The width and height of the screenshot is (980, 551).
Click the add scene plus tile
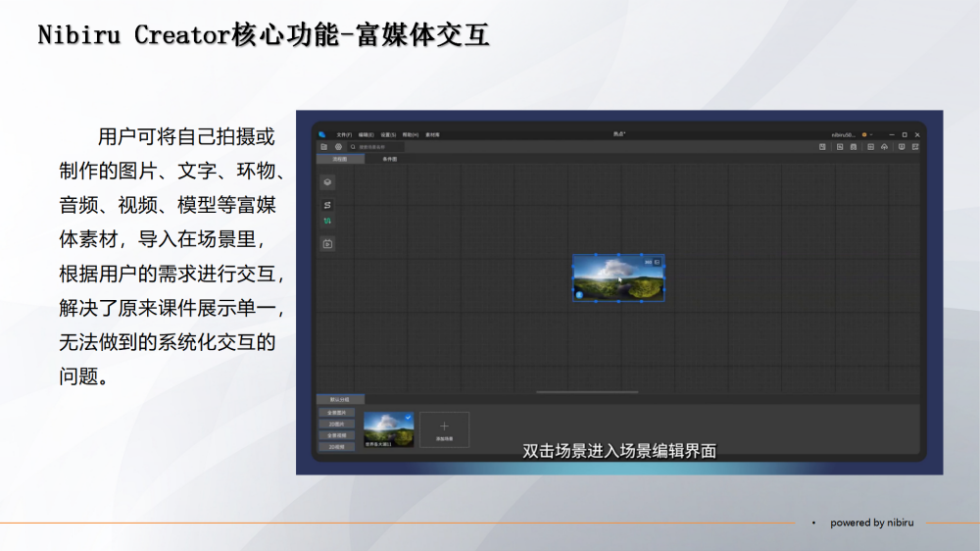[444, 429]
